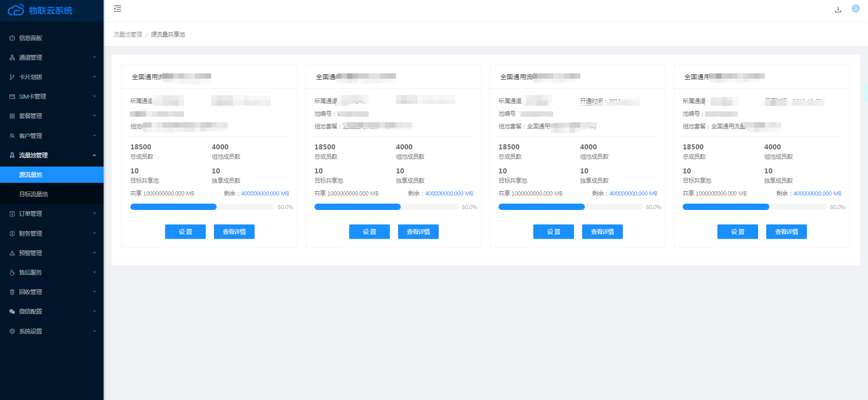The height and width of the screenshot is (400, 868).
Task: Click the 订单管理 sidebar icon
Action: (x=12, y=214)
